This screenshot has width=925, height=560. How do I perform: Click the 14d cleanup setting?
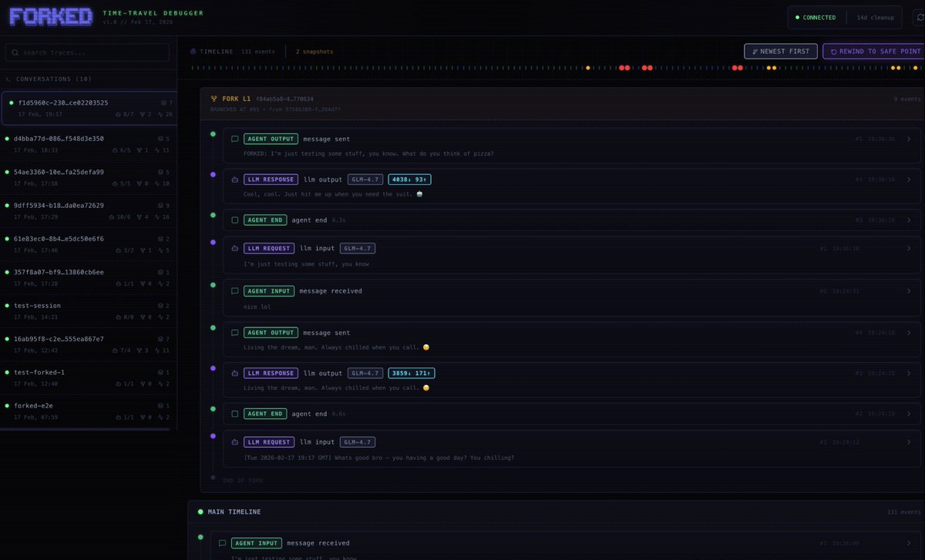pos(875,17)
